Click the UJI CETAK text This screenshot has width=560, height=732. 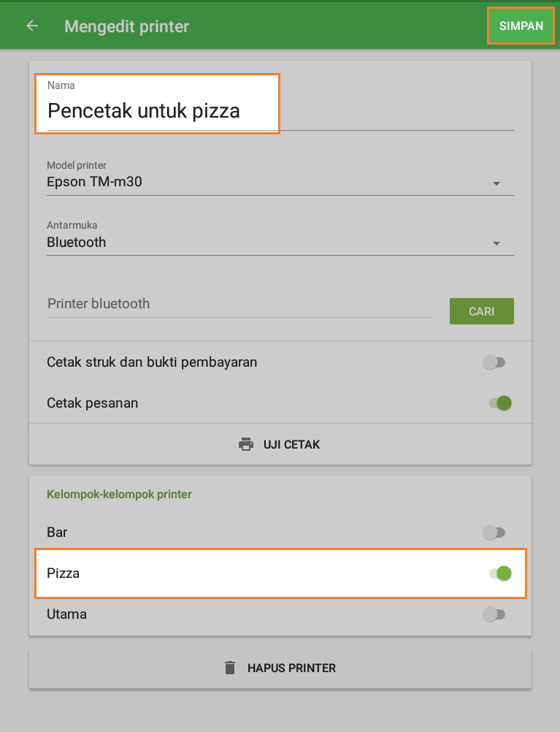[x=291, y=444]
